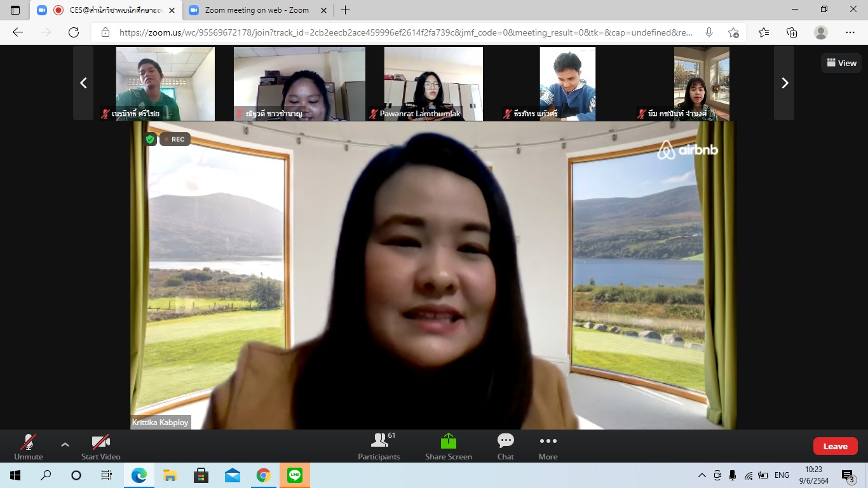
Task: Refresh the browser page
Action: coord(74,32)
